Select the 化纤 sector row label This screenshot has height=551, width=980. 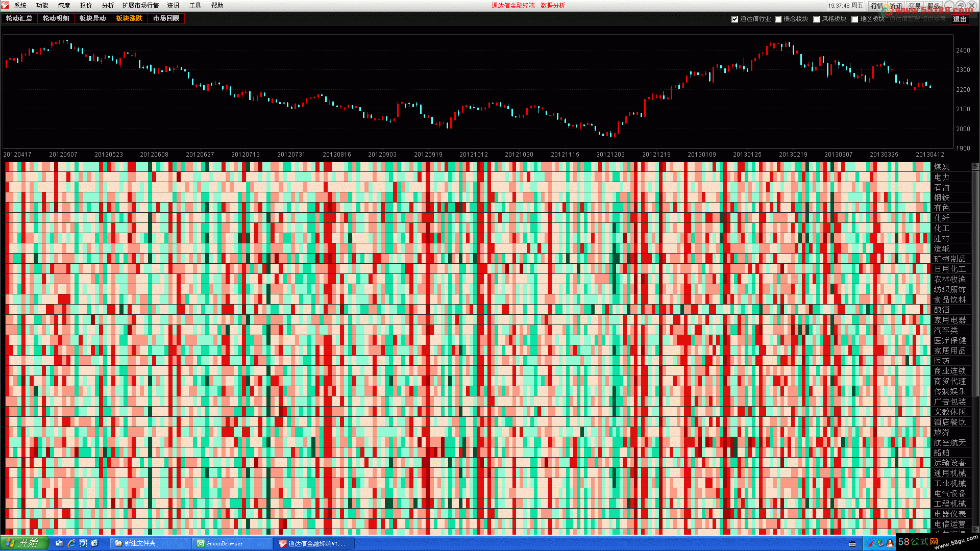942,218
